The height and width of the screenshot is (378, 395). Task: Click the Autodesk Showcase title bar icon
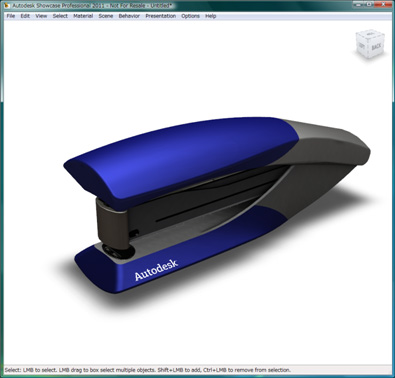coord(6,5)
